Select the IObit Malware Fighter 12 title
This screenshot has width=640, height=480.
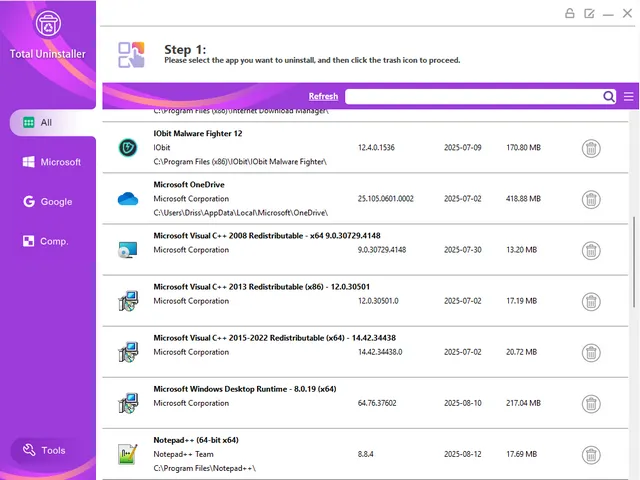(198, 133)
